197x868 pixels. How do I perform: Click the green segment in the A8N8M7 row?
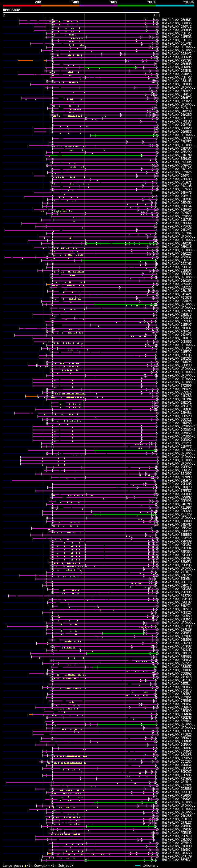click(110, 68)
